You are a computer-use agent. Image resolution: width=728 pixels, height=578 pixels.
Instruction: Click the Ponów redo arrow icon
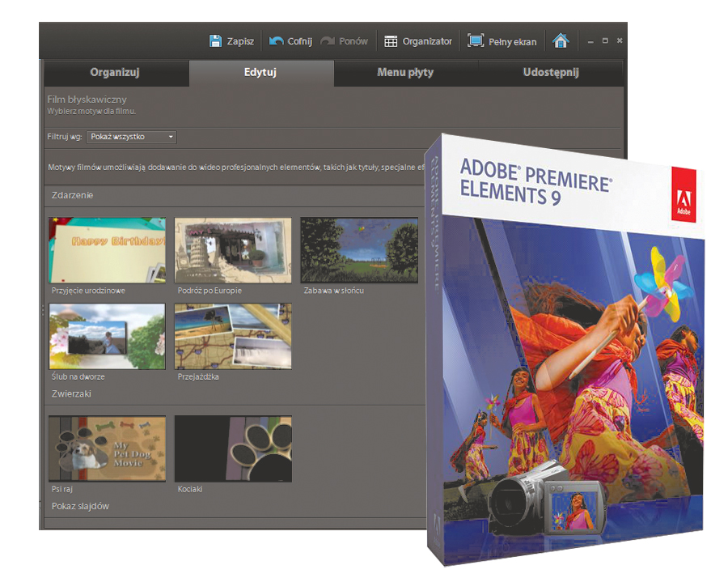328,41
